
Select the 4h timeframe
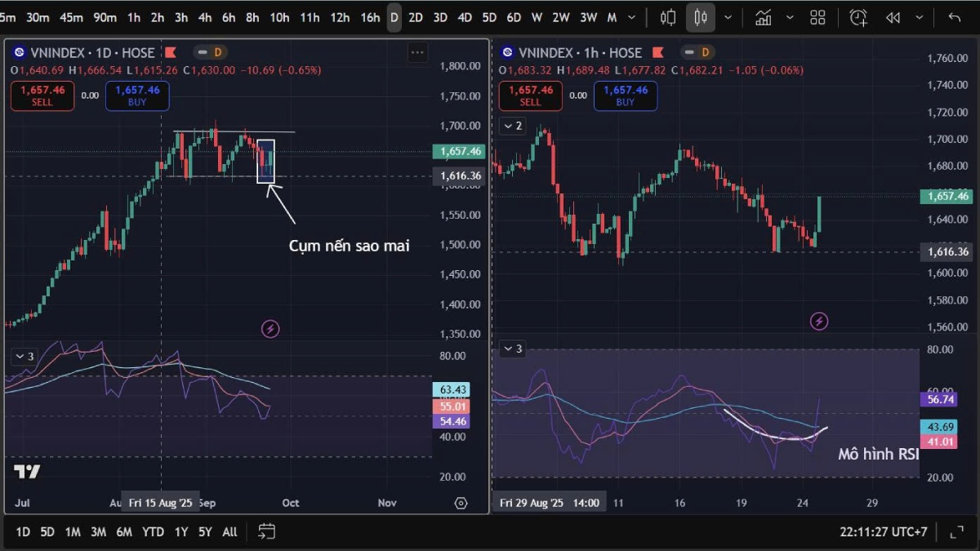point(205,17)
